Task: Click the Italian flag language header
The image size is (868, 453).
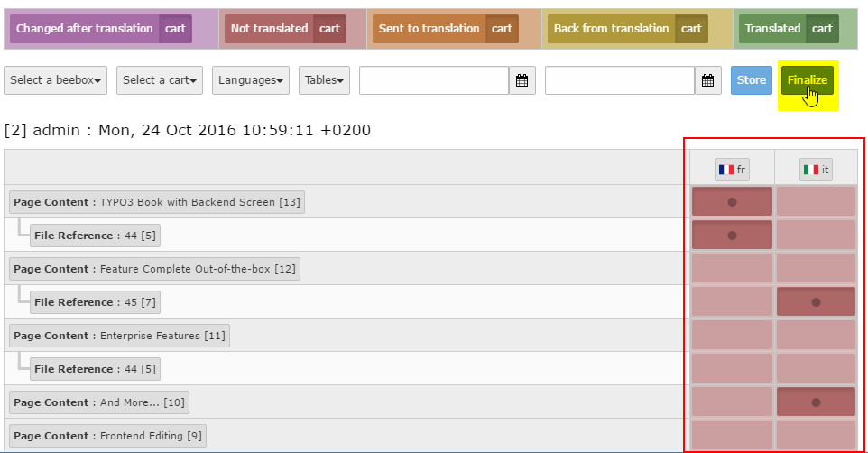Action: [816, 169]
